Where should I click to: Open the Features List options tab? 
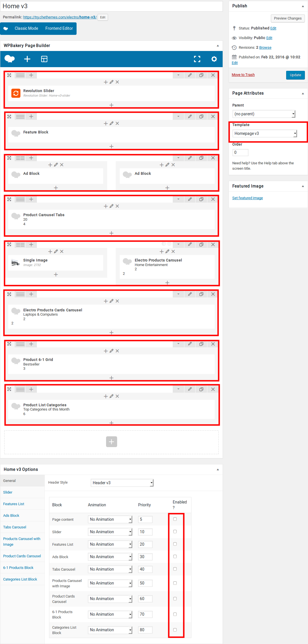[14, 504]
